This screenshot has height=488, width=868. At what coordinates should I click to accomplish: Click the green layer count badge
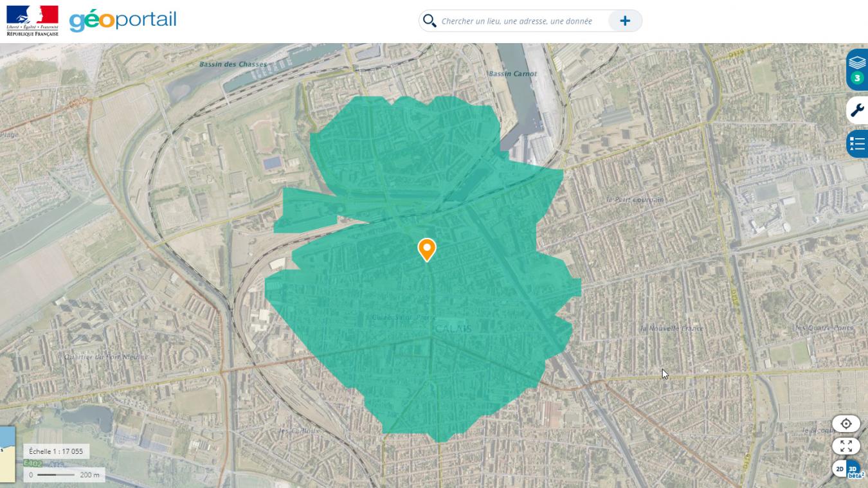856,78
